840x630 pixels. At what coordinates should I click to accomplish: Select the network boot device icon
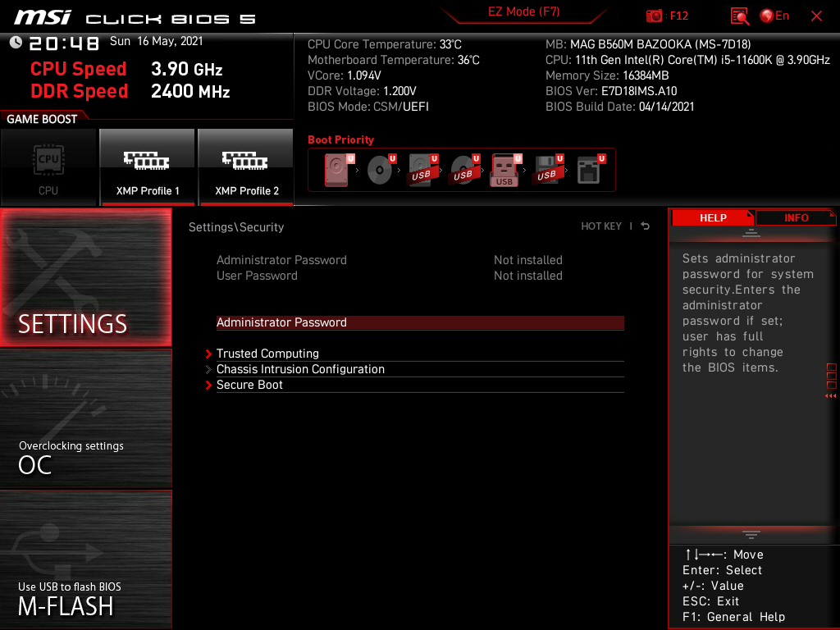click(591, 170)
